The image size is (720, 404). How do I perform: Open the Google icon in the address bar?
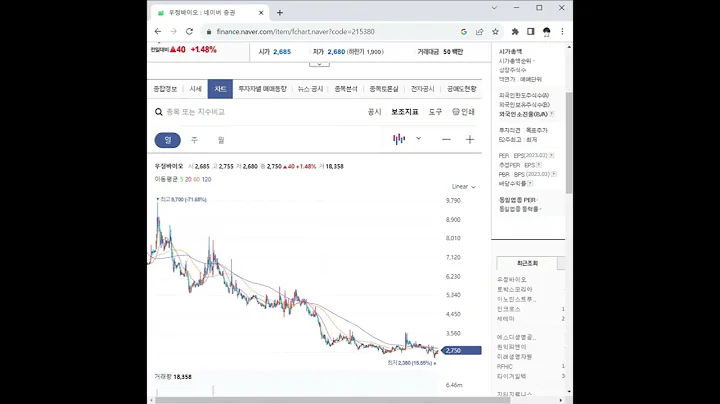464,31
